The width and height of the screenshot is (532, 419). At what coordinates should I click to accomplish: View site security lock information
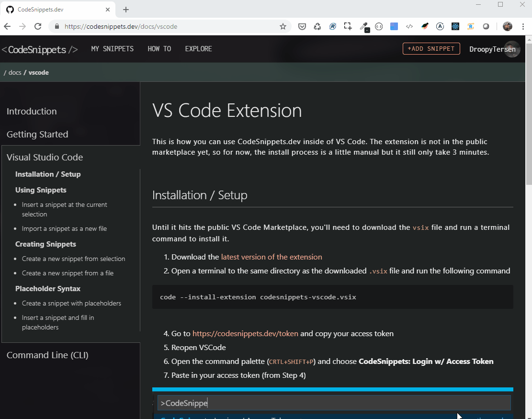pos(57,26)
